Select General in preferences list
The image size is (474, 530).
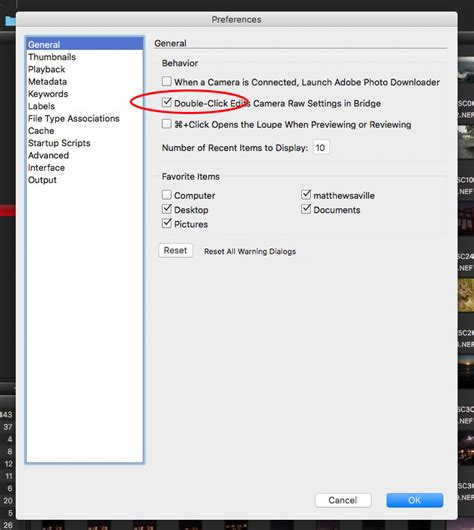coord(85,45)
